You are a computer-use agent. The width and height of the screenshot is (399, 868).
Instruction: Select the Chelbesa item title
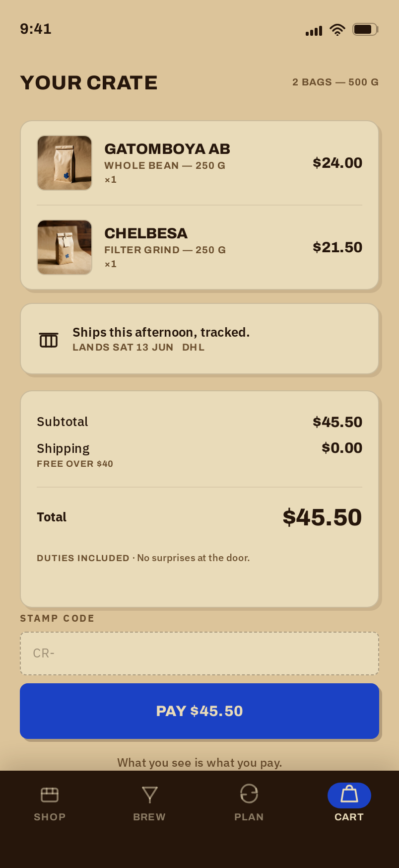(146, 233)
